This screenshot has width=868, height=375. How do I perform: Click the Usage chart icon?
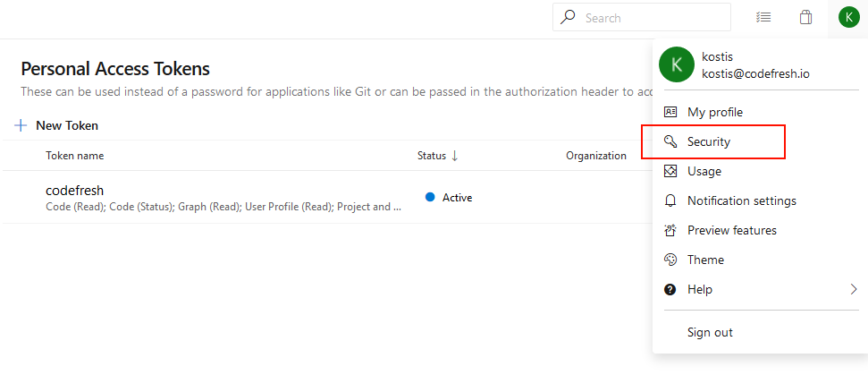click(x=670, y=171)
